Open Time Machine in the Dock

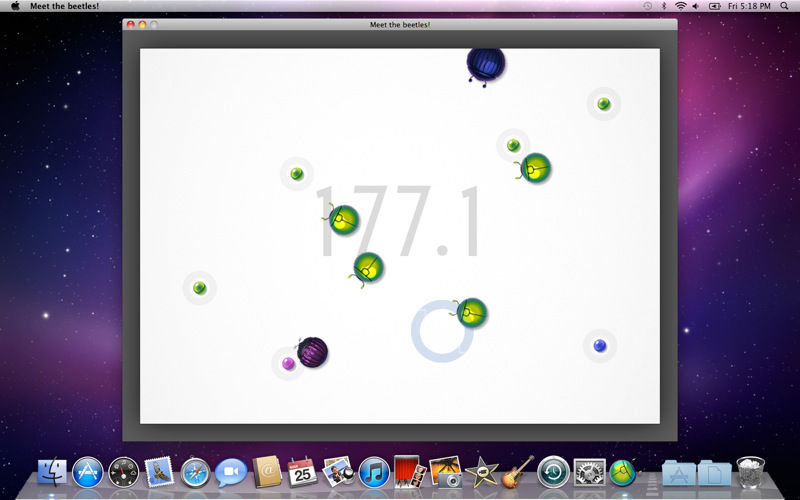(553, 472)
